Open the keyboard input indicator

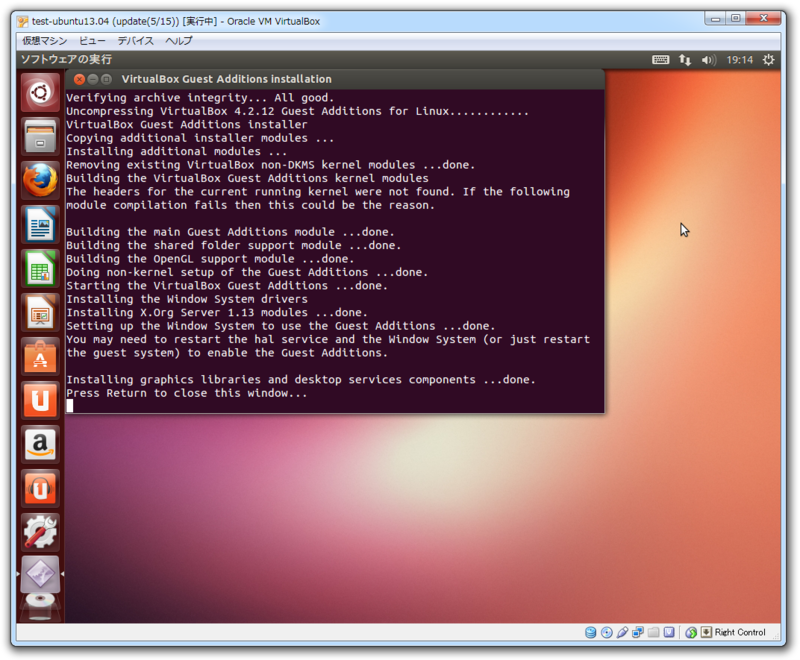[x=660, y=60]
